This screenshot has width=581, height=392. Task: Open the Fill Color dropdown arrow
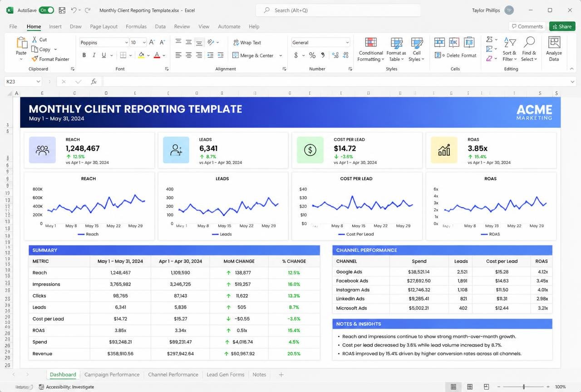point(148,55)
